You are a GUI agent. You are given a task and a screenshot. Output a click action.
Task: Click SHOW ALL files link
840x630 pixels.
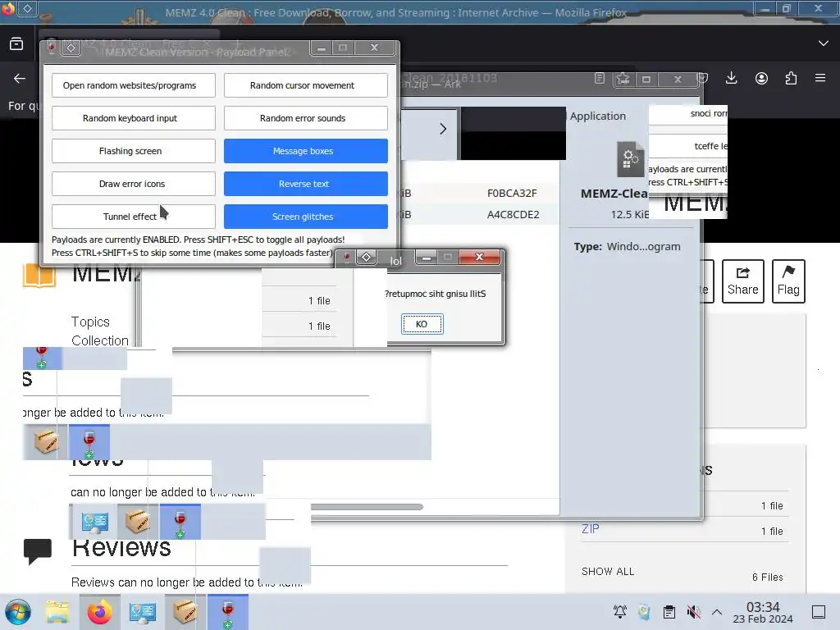[x=608, y=572]
